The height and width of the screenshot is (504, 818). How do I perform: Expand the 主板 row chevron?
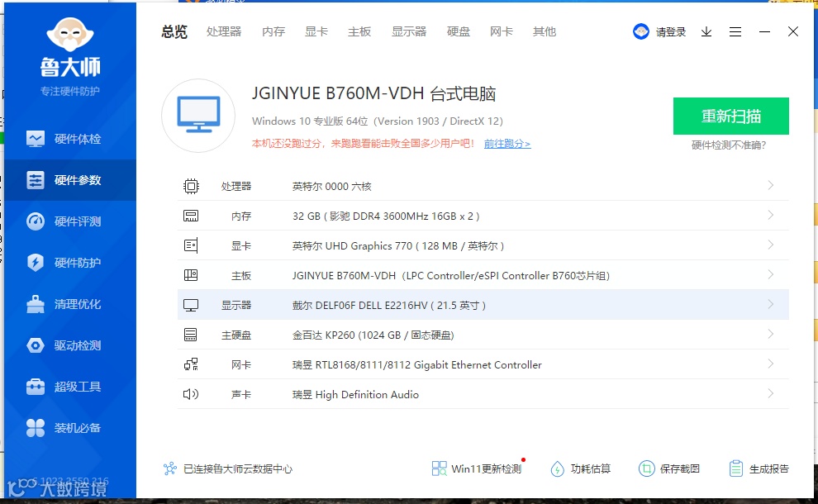[771, 274]
